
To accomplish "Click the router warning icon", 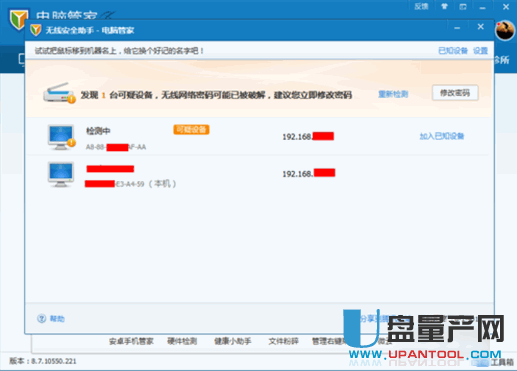I will click(x=59, y=93).
